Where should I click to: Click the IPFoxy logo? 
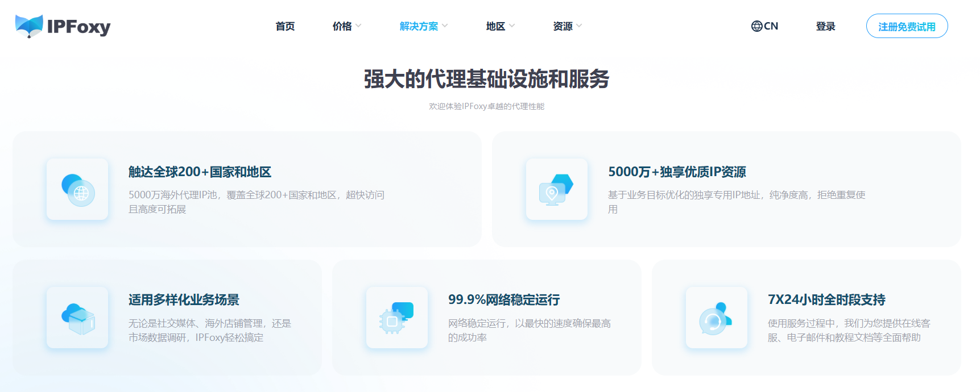click(63, 26)
